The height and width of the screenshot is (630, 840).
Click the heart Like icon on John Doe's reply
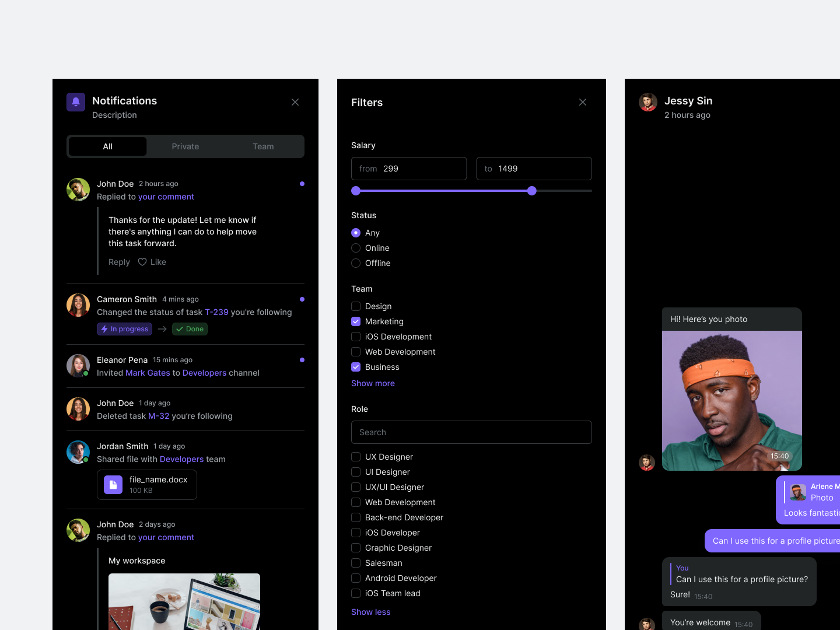tap(142, 261)
